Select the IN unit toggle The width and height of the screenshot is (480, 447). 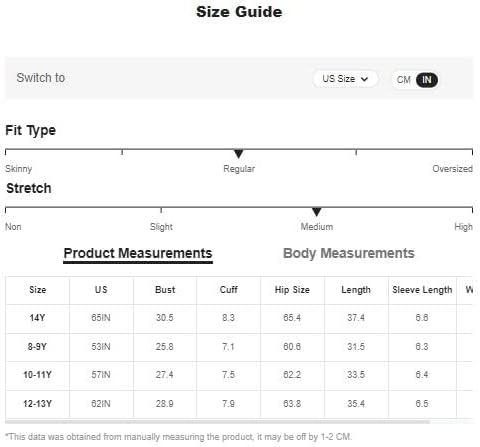click(x=427, y=80)
